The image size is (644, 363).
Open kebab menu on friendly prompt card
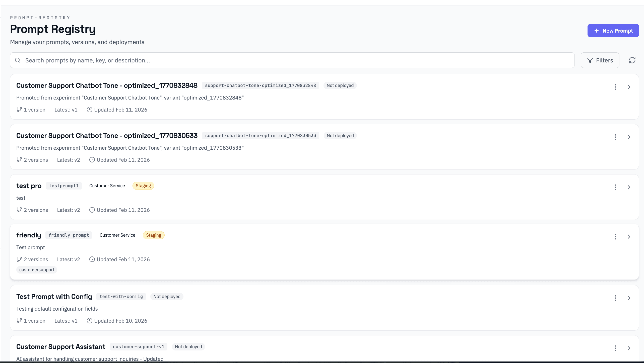point(615,237)
